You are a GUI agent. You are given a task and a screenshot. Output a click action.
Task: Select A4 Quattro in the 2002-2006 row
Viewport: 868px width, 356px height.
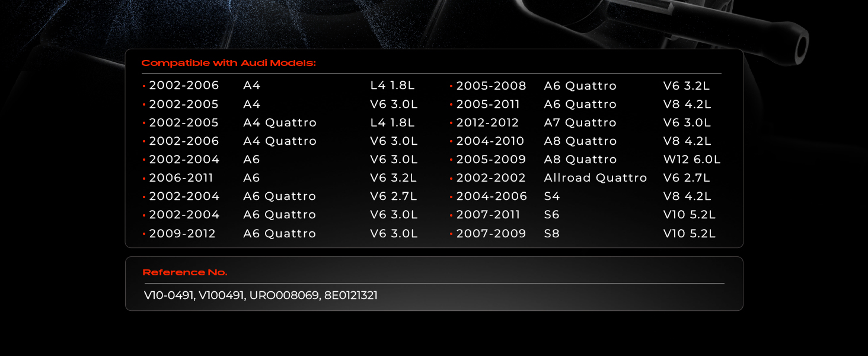coord(280,141)
